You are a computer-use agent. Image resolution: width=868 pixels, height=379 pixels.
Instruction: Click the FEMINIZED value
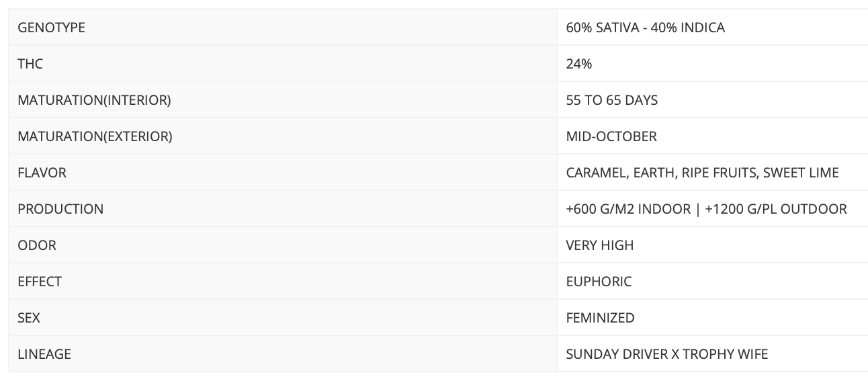pos(601,318)
